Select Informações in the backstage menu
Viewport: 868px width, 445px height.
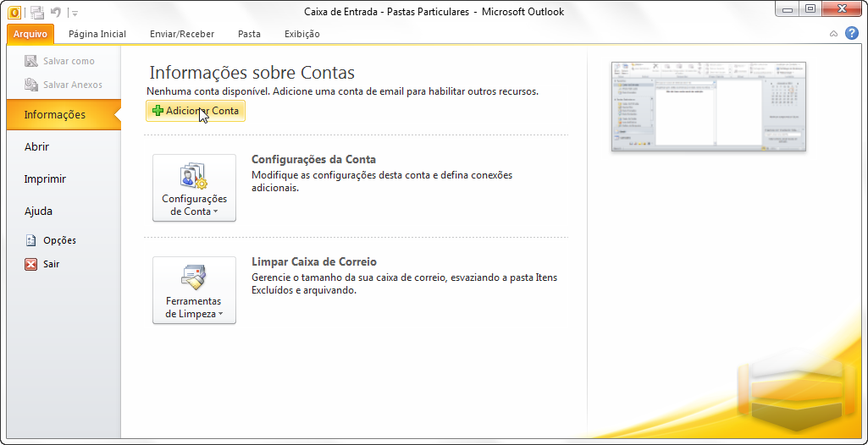pos(64,114)
